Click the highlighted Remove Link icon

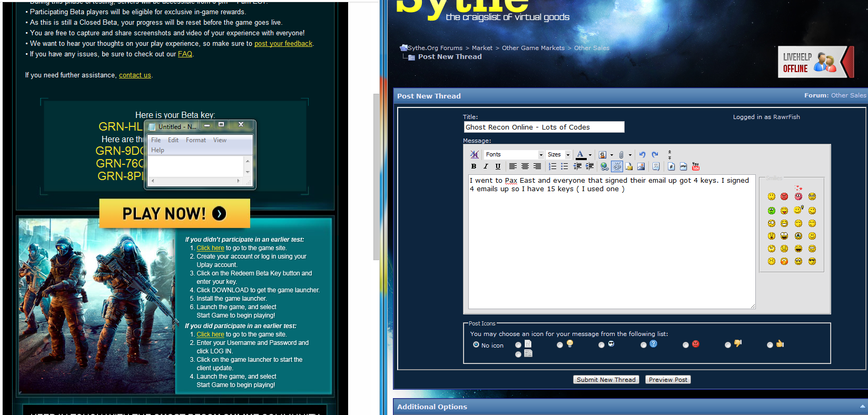coord(617,166)
